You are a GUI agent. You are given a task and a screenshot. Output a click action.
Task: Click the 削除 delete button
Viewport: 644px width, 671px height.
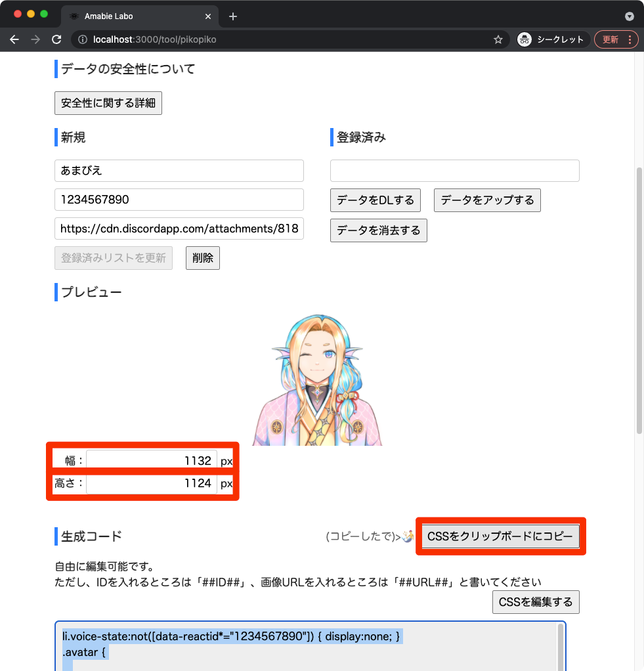click(x=203, y=258)
